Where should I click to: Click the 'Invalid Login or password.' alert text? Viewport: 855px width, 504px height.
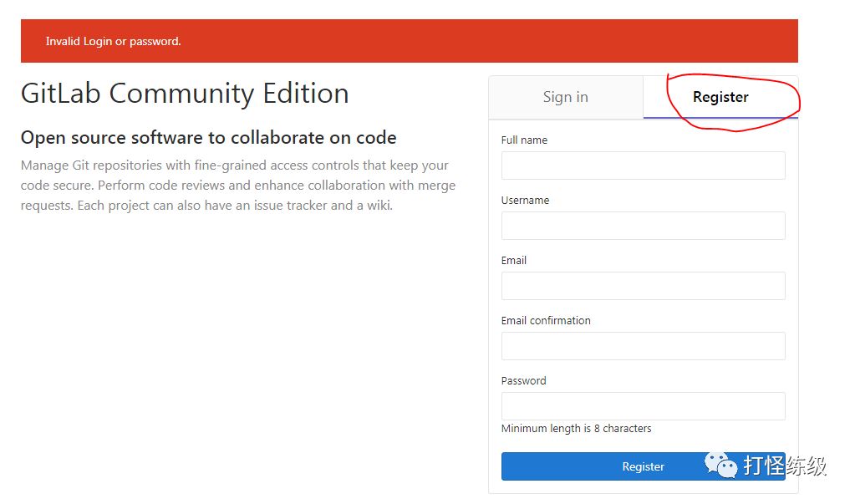(x=114, y=42)
